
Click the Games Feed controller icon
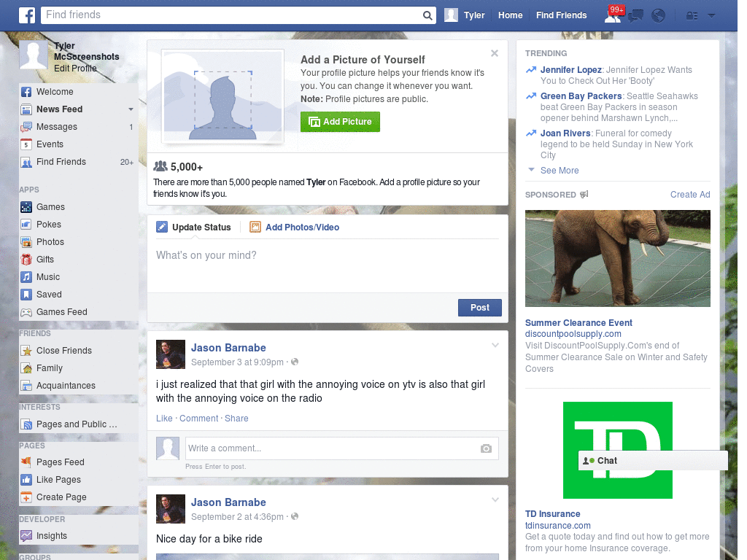tap(26, 312)
